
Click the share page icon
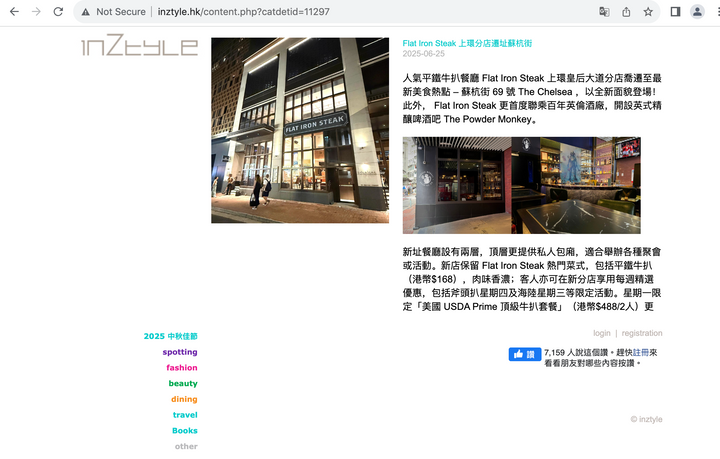(x=626, y=11)
